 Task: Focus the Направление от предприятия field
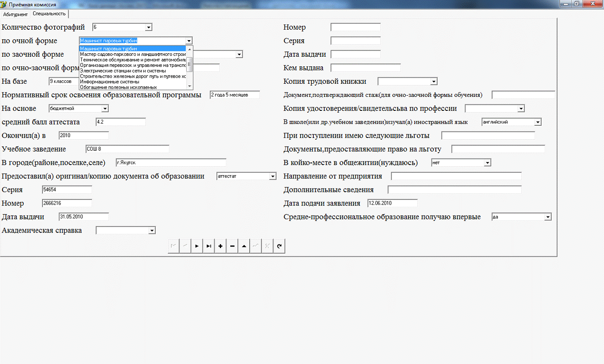456,176
